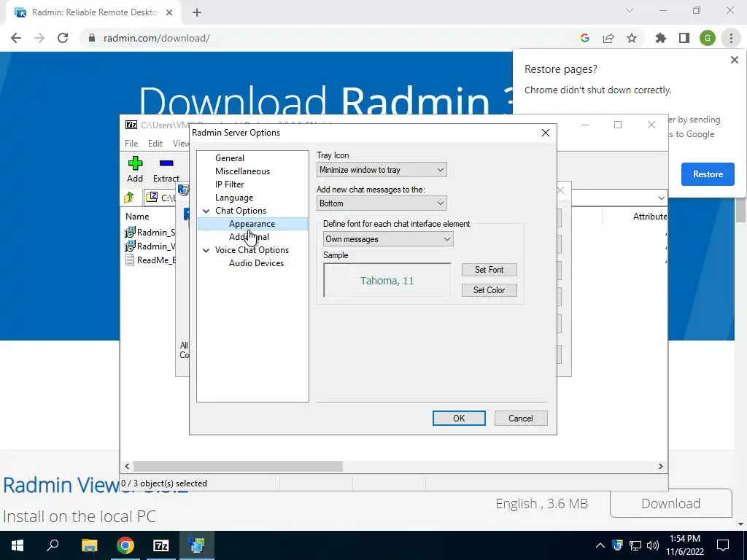
Task: Click Radmin tray icon in system tray
Action: coord(617,545)
